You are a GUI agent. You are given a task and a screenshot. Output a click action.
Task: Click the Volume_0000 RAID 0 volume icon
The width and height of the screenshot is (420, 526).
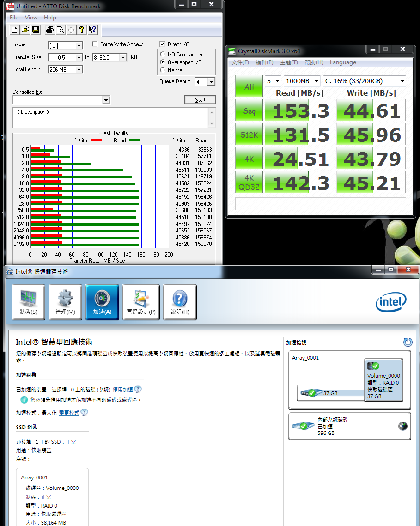(373, 366)
